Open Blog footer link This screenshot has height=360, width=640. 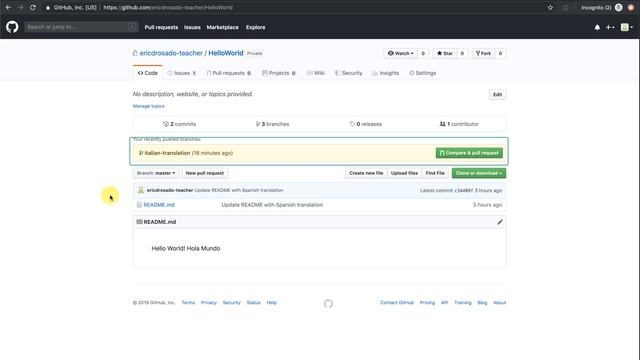click(x=482, y=303)
